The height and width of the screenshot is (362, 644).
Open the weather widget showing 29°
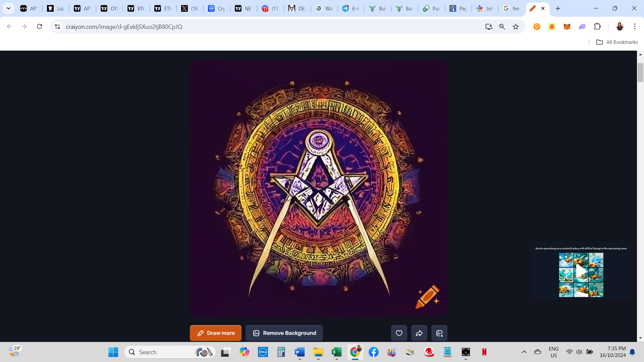[x=15, y=351]
